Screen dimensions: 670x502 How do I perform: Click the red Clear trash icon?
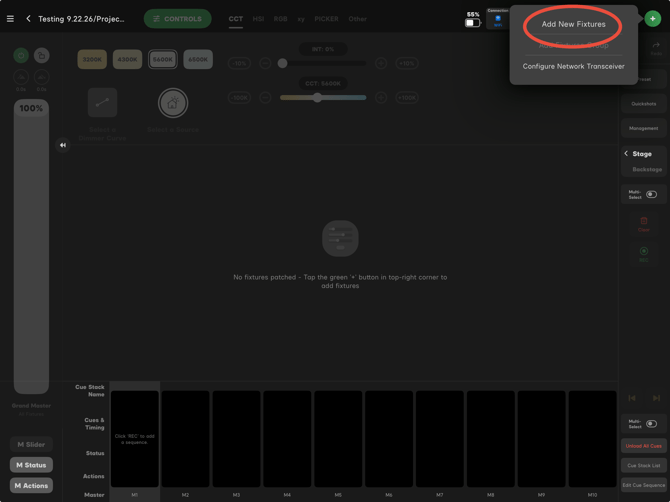(x=644, y=221)
